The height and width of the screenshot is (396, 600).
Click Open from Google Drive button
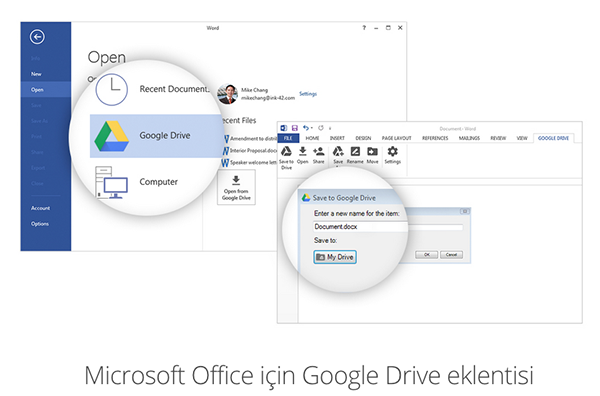[236, 187]
